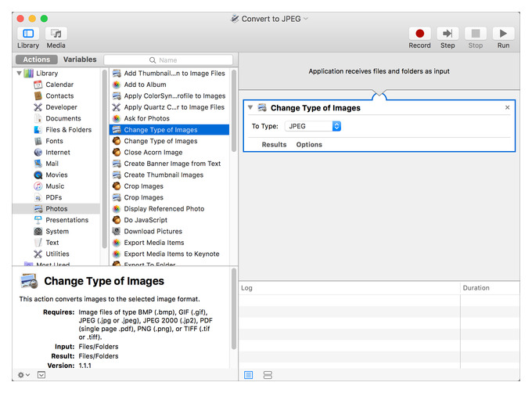Open the To Type JPEG dropdown
The image size is (532, 393).
[313, 126]
